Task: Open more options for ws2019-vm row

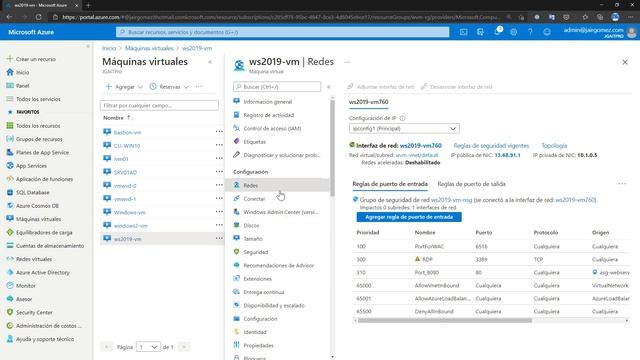Action: coord(219,239)
